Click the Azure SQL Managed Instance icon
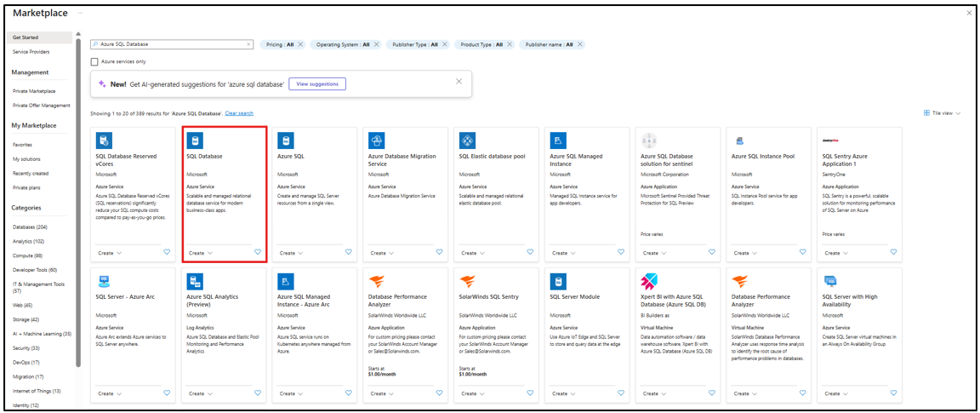Image resolution: width=980 pixels, height=413 pixels. [x=558, y=141]
